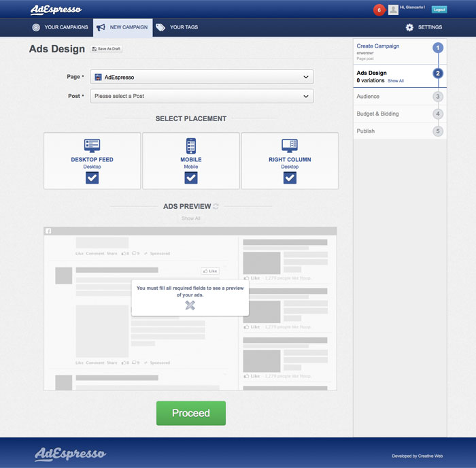This screenshot has width=476, height=468.
Task: Click the AdEspresso logo in footer
Action: click(70, 454)
